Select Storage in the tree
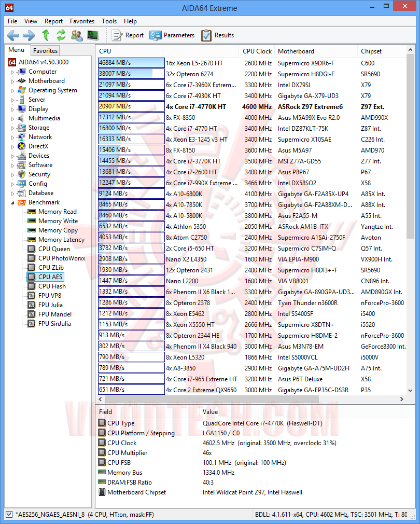Viewport: 420px width, 524px height. (x=39, y=128)
